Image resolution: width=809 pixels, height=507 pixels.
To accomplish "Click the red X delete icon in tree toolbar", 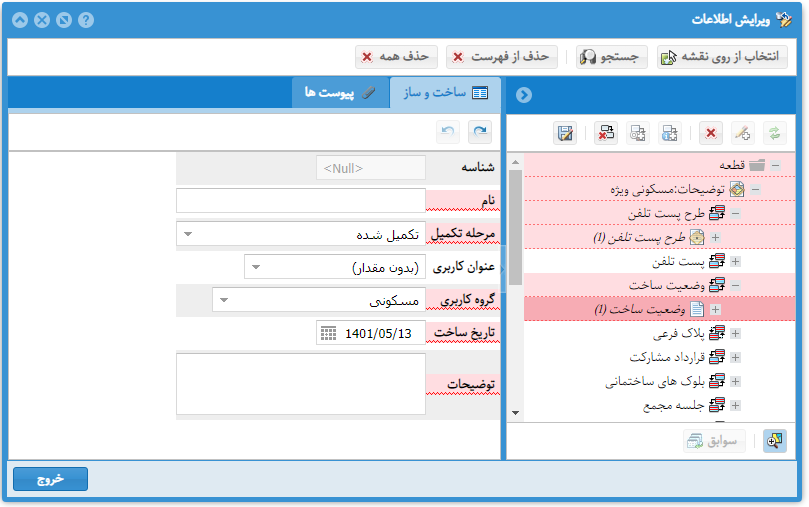I will pos(710,133).
